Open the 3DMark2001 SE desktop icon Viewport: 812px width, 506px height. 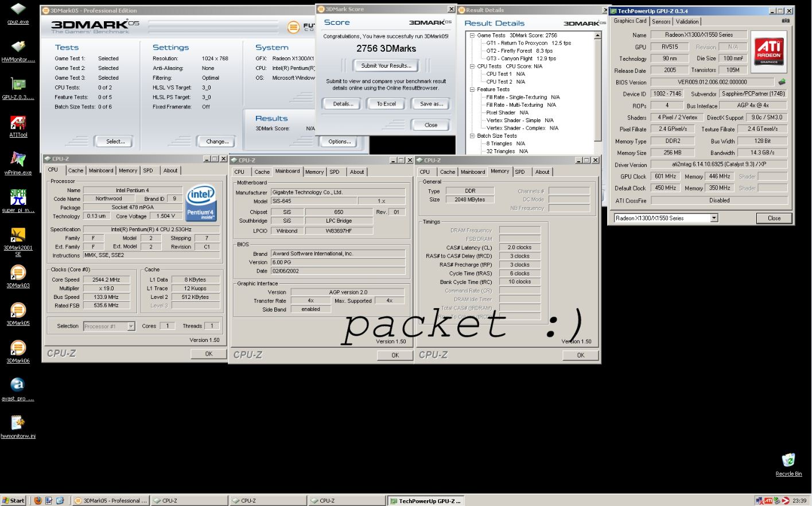(18, 235)
